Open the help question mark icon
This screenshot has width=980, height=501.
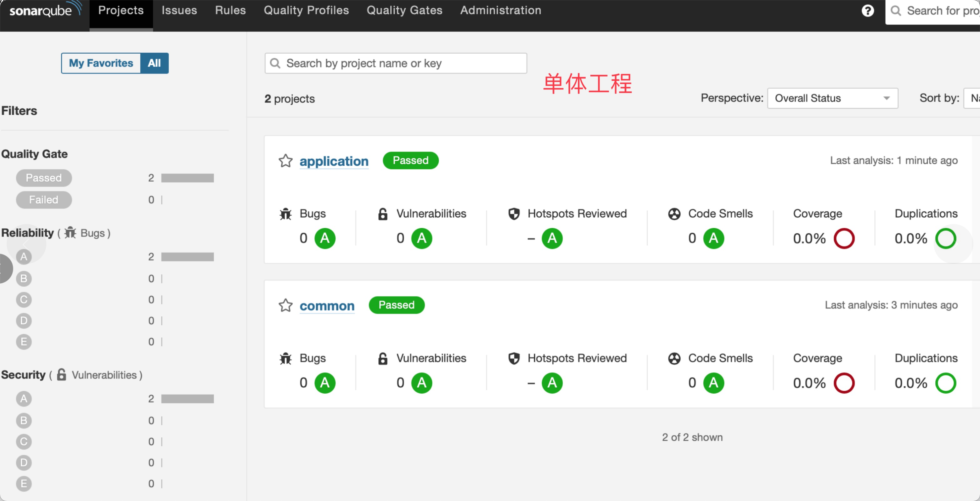(x=867, y=11)
